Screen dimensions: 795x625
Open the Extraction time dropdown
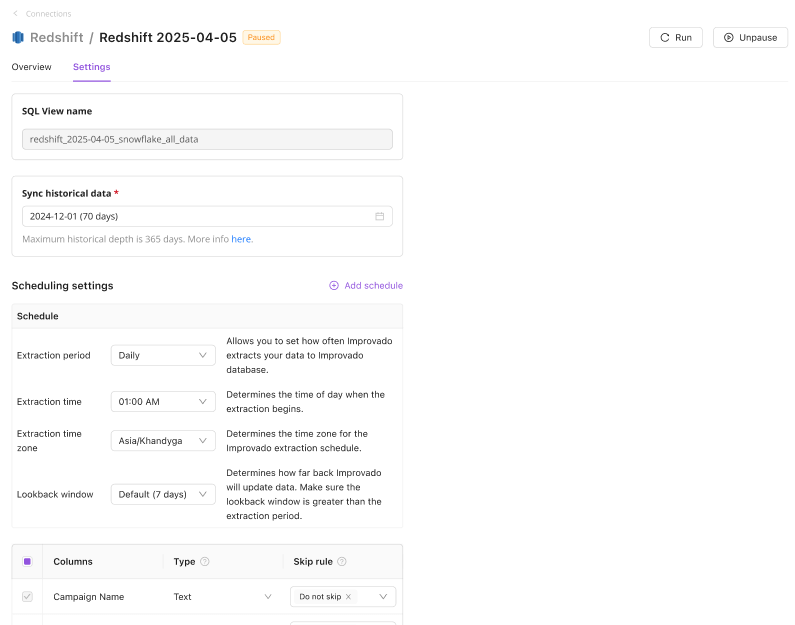tap(163, 402)
